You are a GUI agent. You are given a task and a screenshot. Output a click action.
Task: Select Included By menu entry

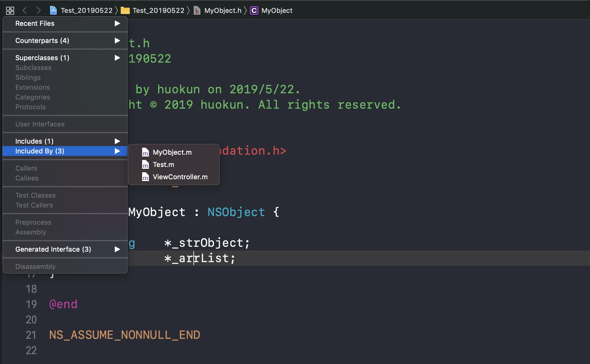pos(40,151)
